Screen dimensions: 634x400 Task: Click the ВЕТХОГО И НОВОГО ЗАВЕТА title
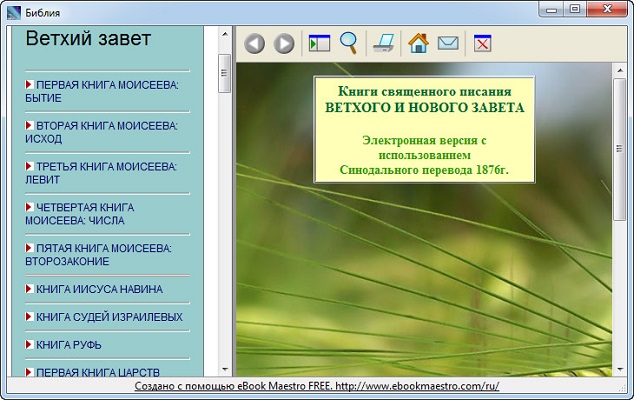click(425, 108)
